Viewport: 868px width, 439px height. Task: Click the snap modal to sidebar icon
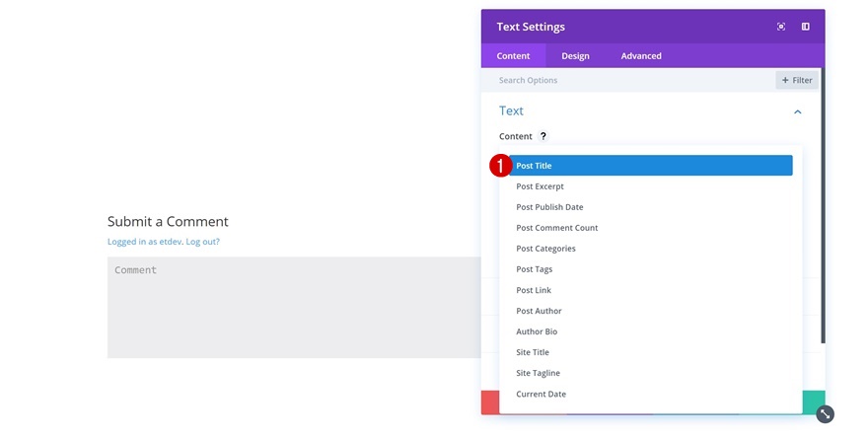point(805,27)
